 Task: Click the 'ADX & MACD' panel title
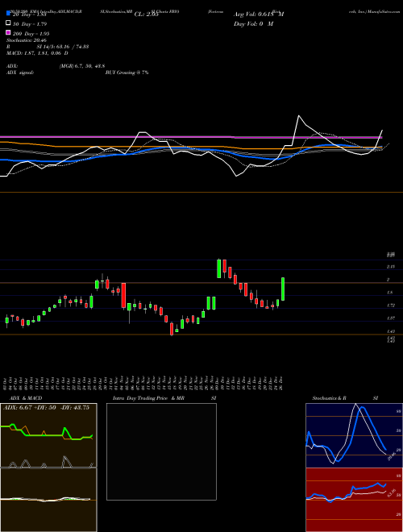26,398
